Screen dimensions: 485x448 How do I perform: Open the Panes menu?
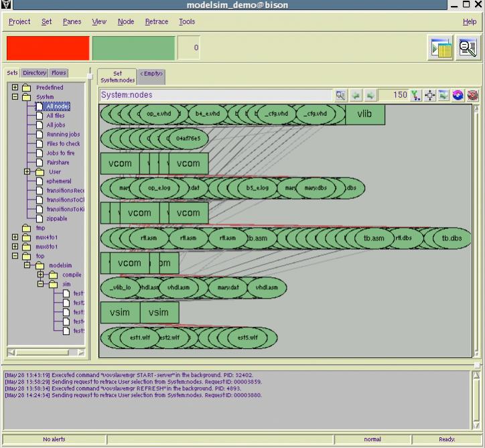pos(72,21)
